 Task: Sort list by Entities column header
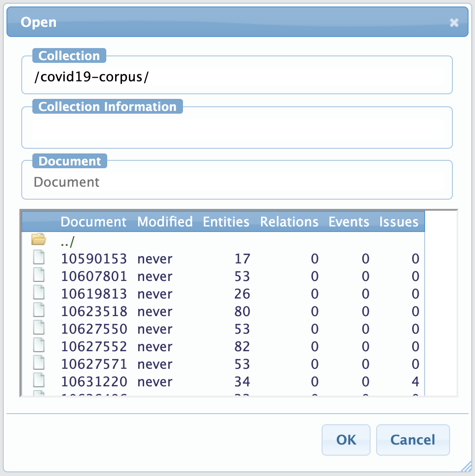226,222
